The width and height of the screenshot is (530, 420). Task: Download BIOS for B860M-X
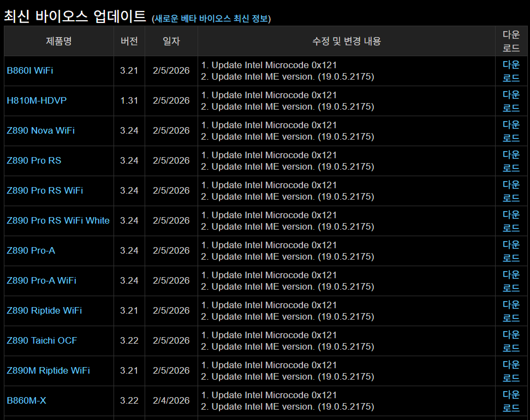tap(511, 401)
